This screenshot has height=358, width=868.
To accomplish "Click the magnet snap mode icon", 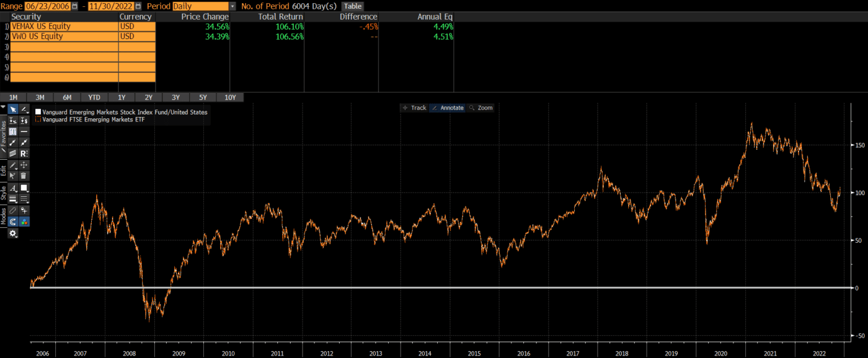I will (13, 221).
